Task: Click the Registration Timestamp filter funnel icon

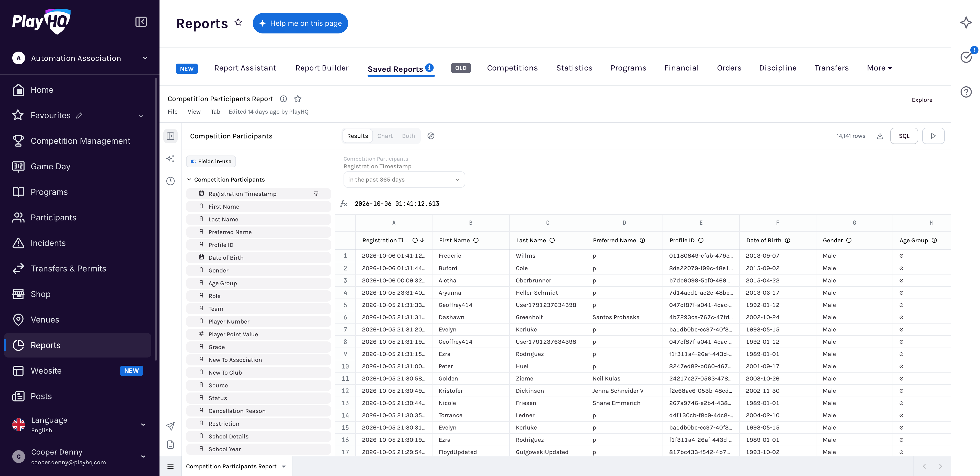Action: pyautogui.click(x=316, y=194)
